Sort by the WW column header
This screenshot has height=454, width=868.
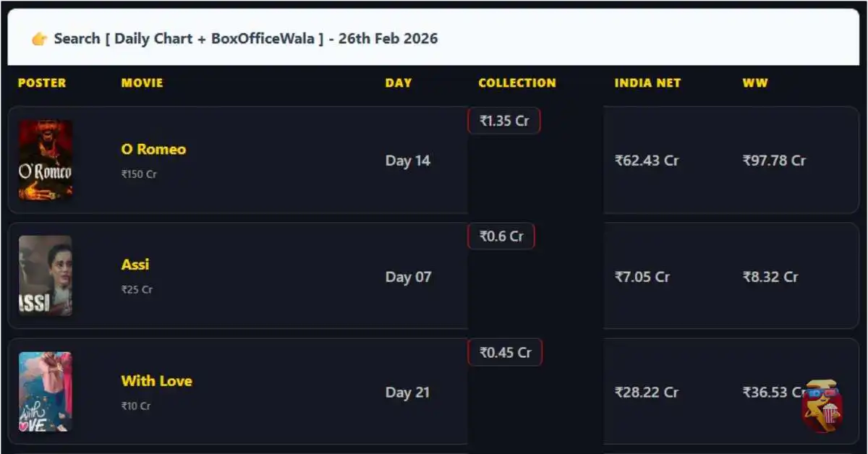[755, 82]
